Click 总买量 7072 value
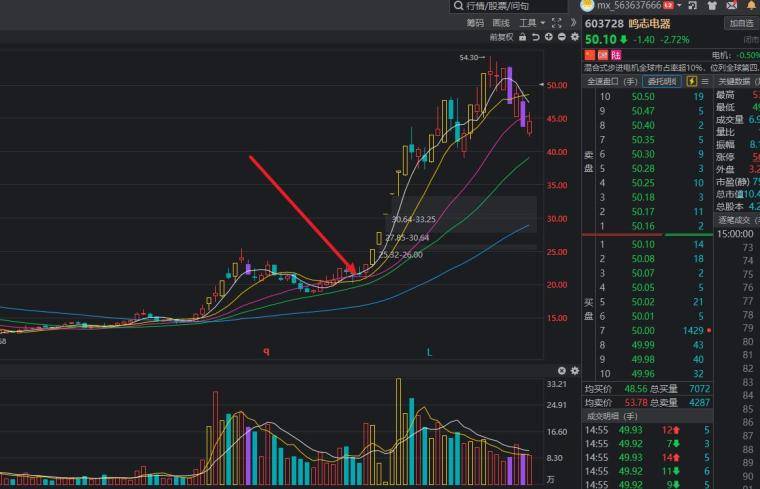 699,389
